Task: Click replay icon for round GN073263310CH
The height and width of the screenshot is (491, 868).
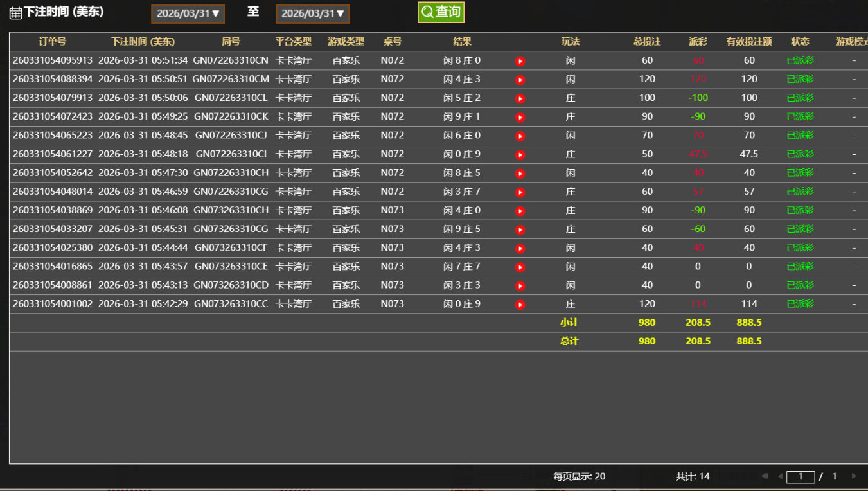Action: pyautogui.click(x=520, y=211)
